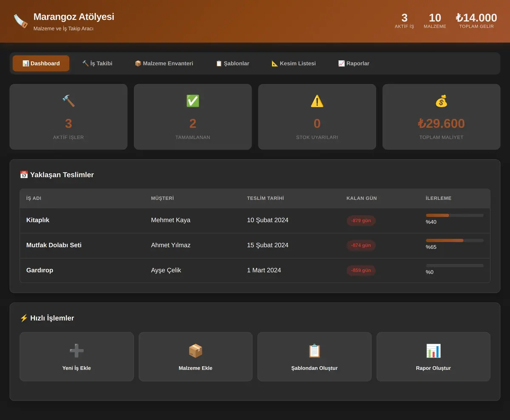Click the Kitaplık progress bar at %40
The width and height of the screenshot is (510, 420).
click(x=455, y=215)
